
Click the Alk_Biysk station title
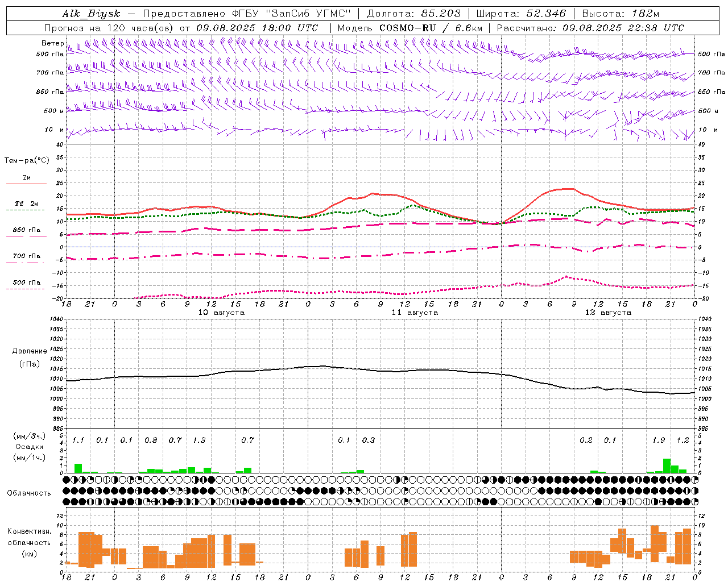[x=91, y=14]
